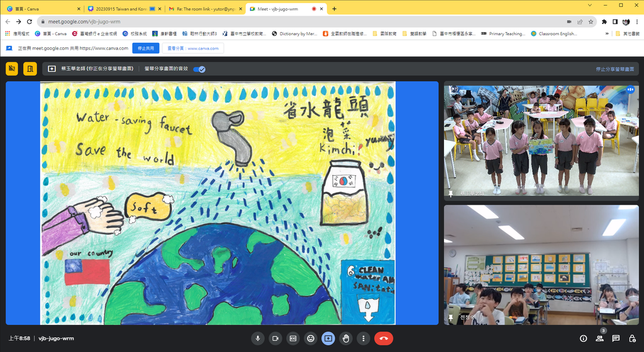Viewport: 644px width, 352px height.
Task: Open Classroom English... bookmark
Action: click(x=553, y=34)
